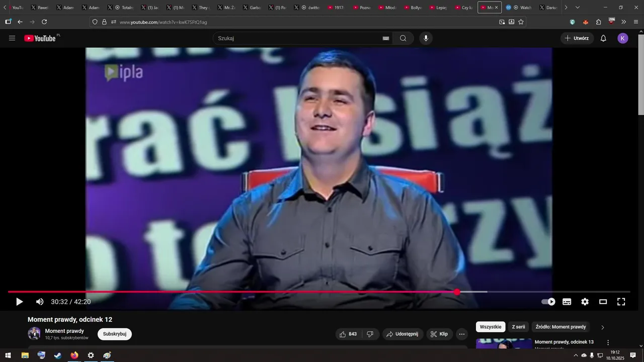Viewport: 644px width, 362px height.
Task: Open the kebab menu for odcinek 13
Action: click(608, 342)
